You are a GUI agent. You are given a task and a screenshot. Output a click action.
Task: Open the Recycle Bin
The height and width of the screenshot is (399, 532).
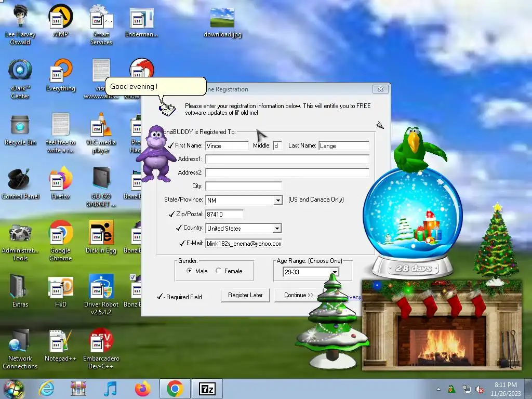coord(20,129)
